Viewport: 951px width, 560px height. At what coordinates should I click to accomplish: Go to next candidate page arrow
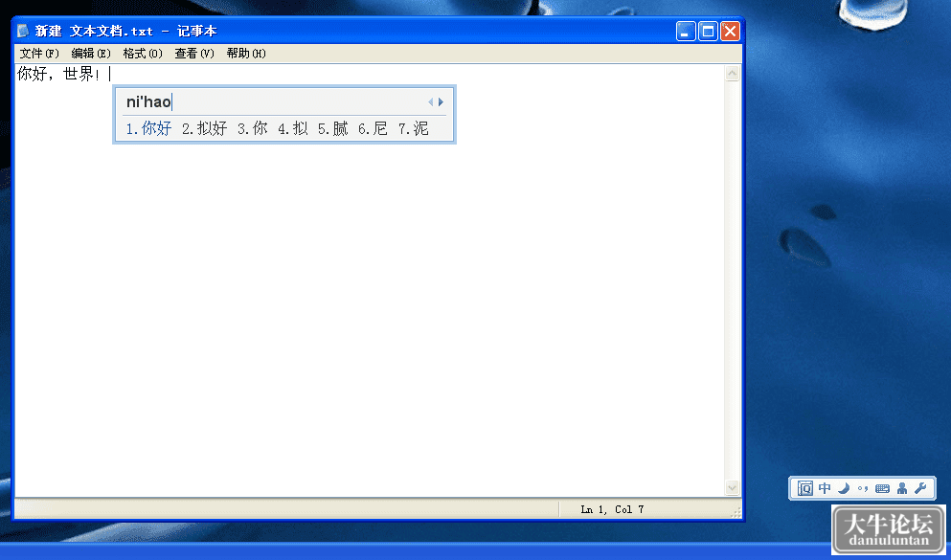[x=441, y=101]
